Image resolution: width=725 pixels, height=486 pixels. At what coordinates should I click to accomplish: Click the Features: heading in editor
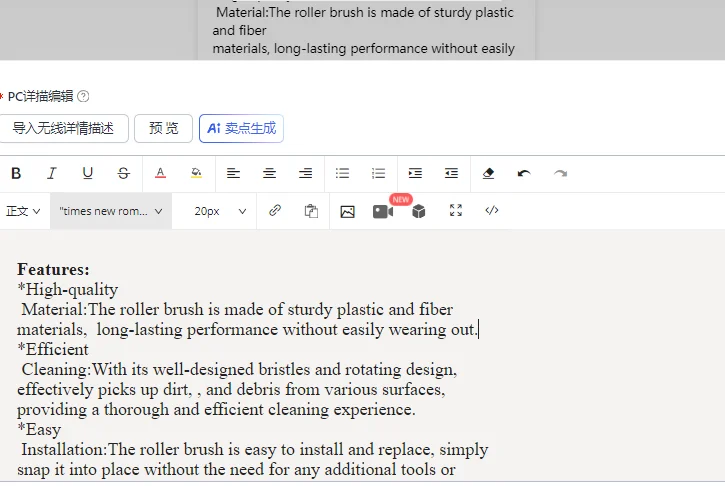[53, 270]
